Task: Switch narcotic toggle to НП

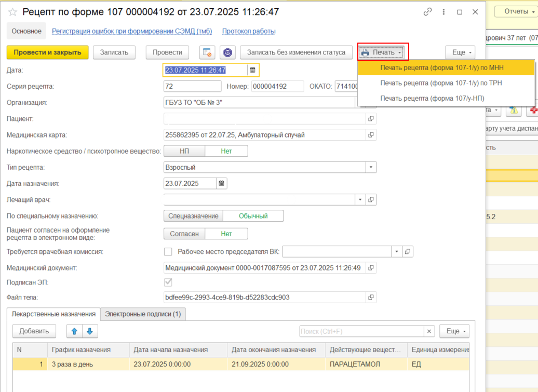Action: click(184, 151)
